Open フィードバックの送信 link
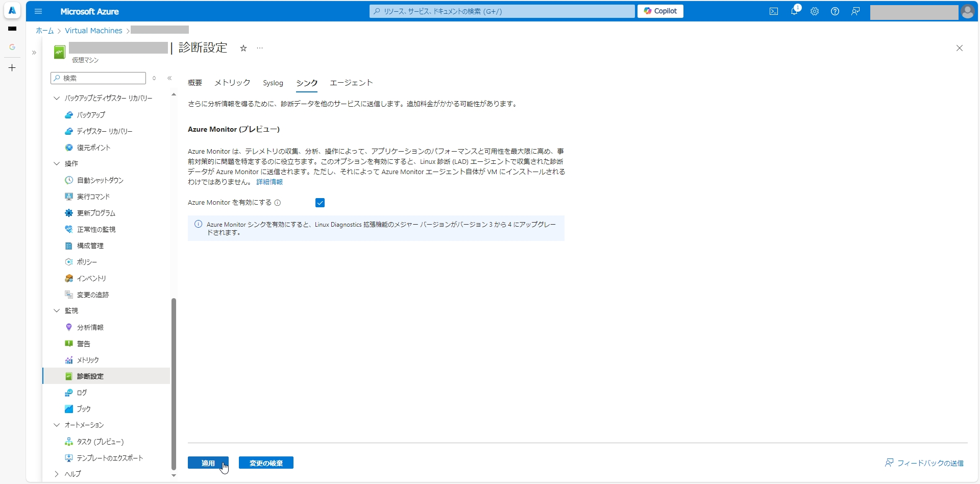Image resolution: width=980 pixels, height=484 pixels. 924,463
